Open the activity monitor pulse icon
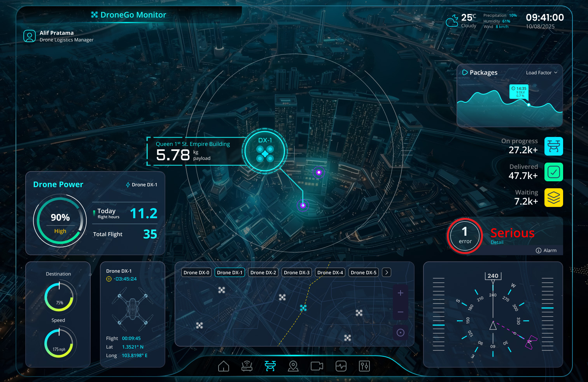588x382 pixels. coord(341,366)
